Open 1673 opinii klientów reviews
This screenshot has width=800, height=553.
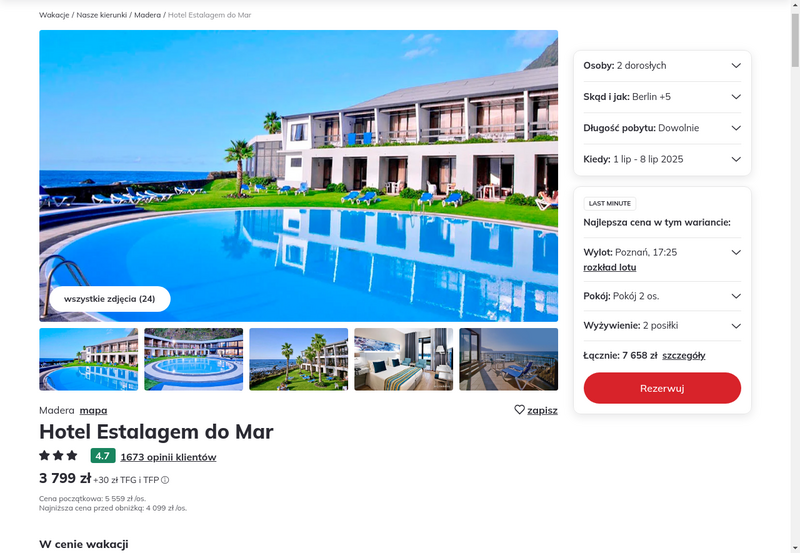tap(168, 457)
